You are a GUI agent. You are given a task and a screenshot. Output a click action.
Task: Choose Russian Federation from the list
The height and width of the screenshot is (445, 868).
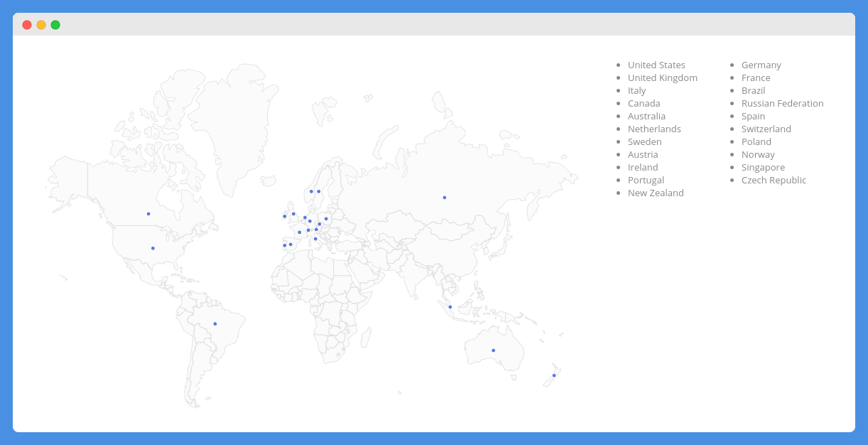click(x=782, y=103)
